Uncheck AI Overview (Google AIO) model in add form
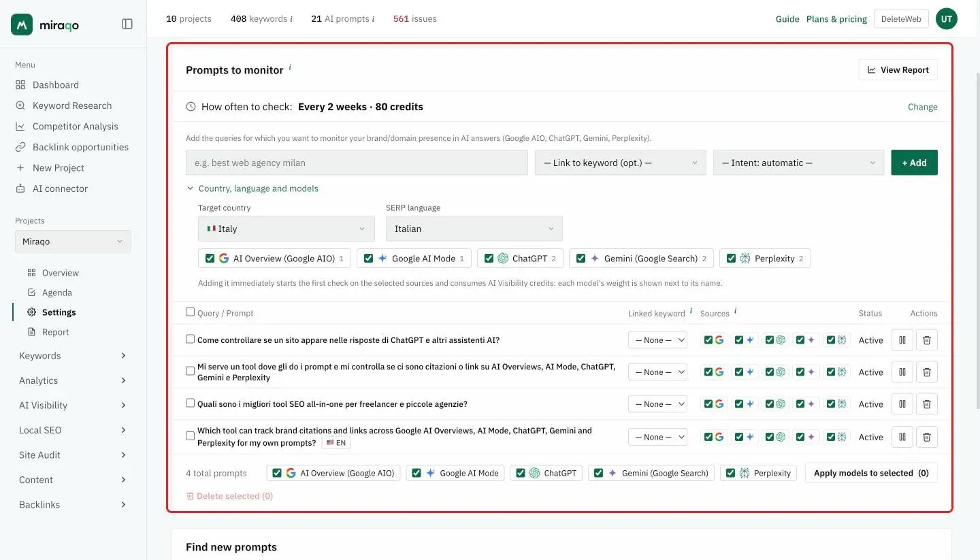This screenshot has height=560, width=980. 210,259
